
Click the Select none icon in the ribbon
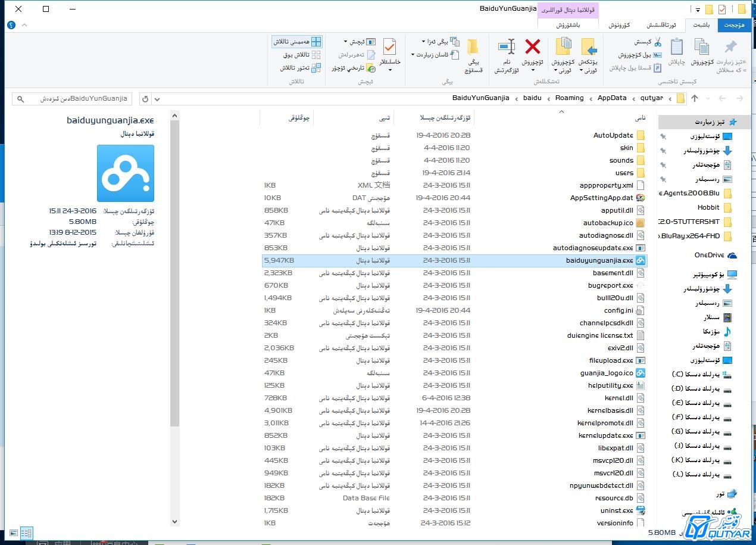click(x=316, y=55)
